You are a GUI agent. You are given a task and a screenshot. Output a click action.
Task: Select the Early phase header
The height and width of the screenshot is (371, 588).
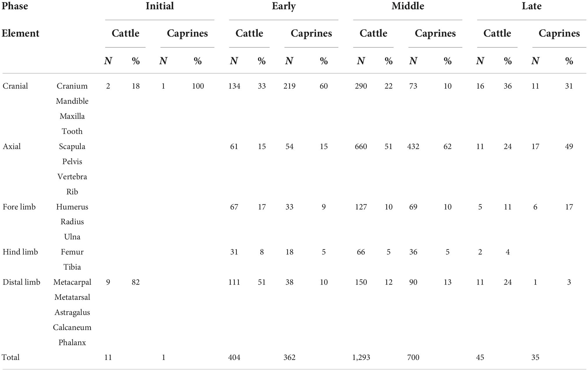tap(284, 6)
